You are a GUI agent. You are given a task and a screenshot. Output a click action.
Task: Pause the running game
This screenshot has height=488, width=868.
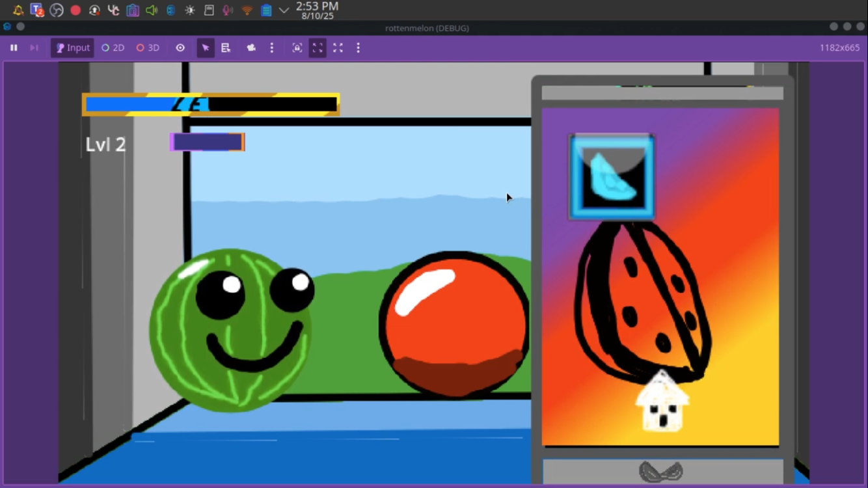click(14, 48)
